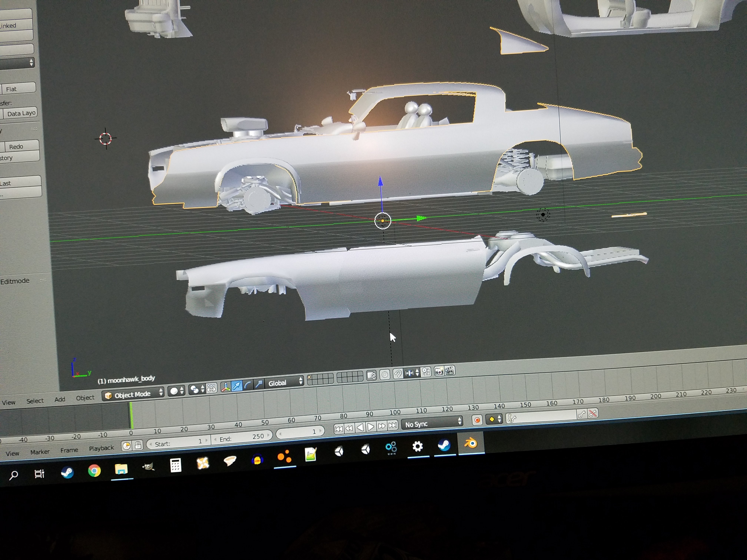
Task: Click the manipulate center points icon
Action: pos(211,388)
